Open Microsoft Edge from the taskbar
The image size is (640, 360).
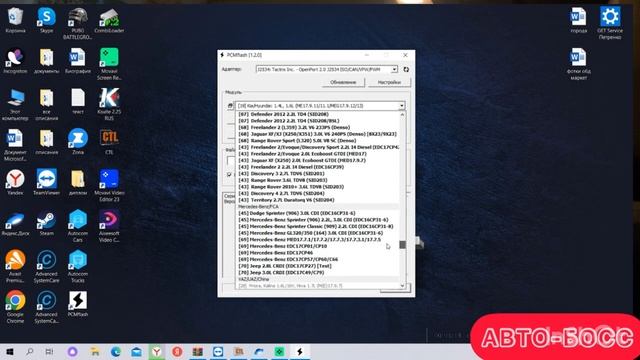(116, 351)
